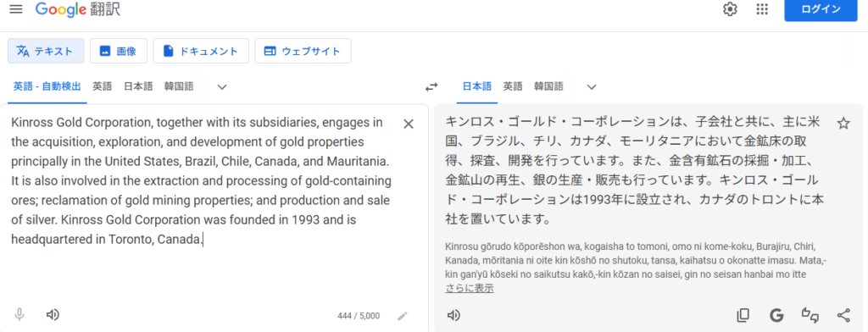The width and height of the screenshot is (868, 332).
Task: Share the translation
Action: click(x=843, y=315)
